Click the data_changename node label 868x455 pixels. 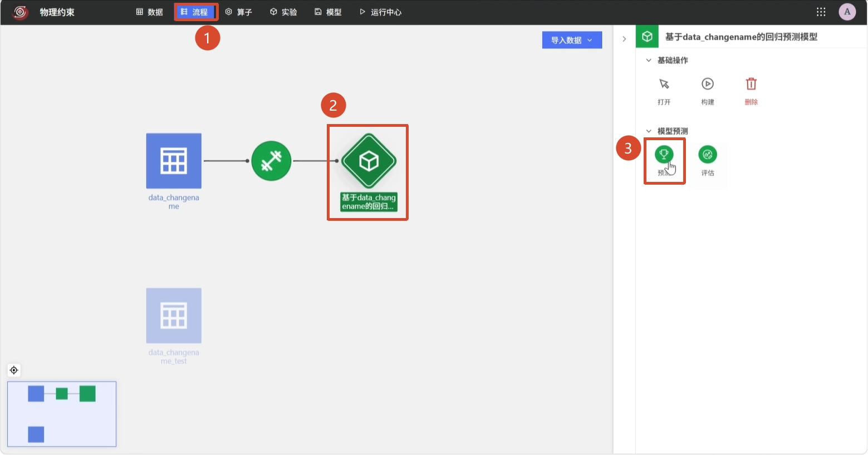click(174, 202)
